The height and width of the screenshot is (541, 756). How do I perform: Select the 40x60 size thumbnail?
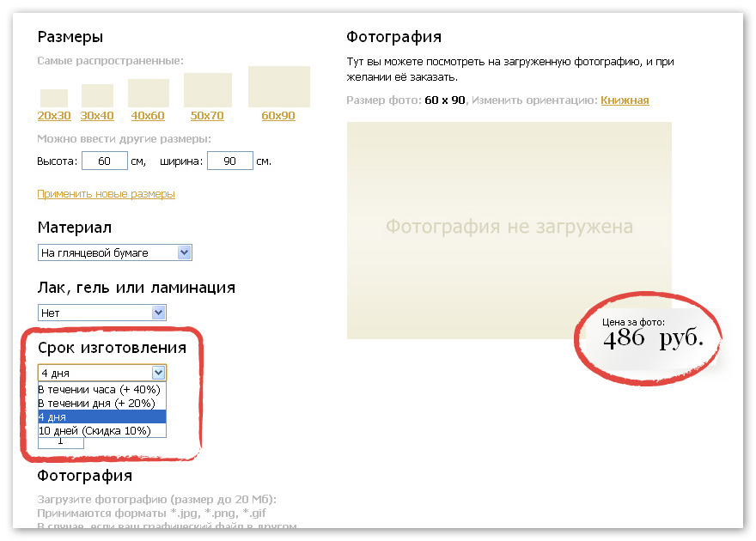click(x=149, y=93)
